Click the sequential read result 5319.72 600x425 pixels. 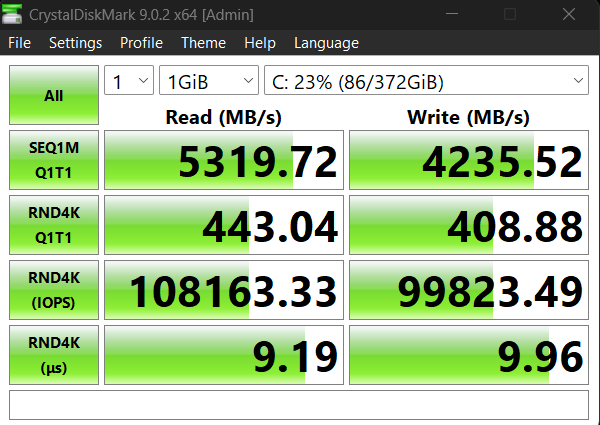tap(224, 160)
